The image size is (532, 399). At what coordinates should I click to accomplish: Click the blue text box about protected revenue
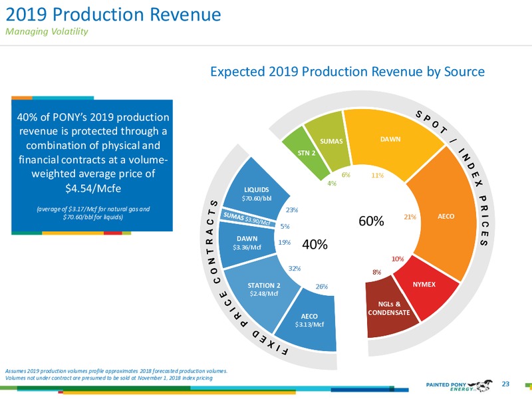point(92,165)
